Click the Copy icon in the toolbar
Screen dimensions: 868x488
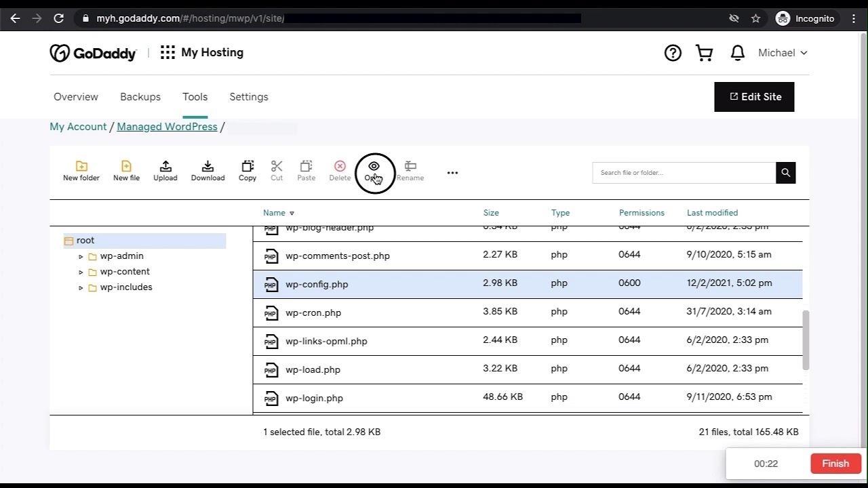(x=248, y=166)
